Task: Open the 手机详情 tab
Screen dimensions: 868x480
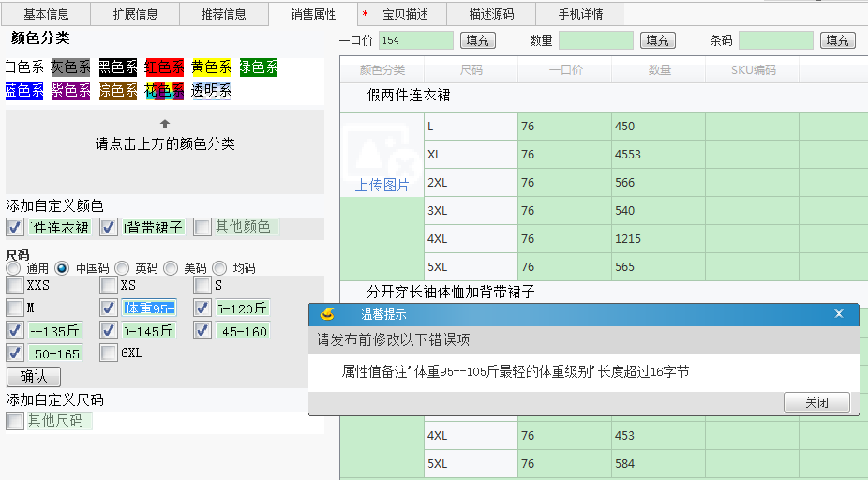Action: click(580, 14)
